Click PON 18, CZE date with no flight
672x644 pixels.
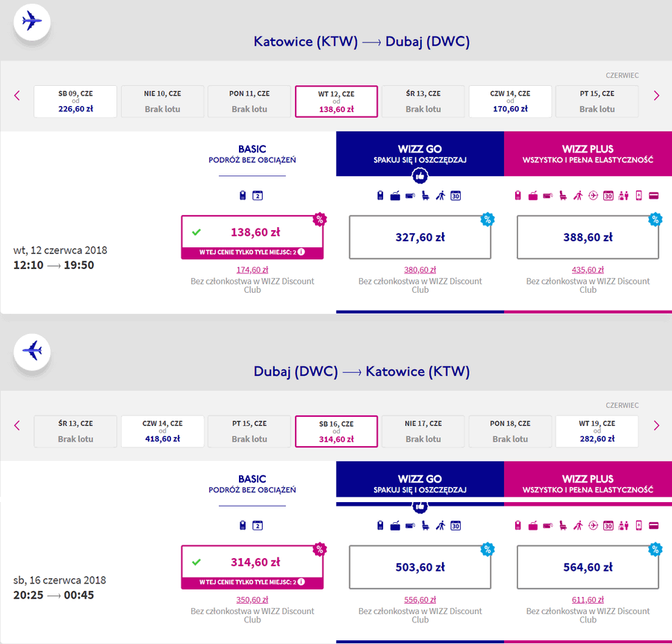(510, 431)
